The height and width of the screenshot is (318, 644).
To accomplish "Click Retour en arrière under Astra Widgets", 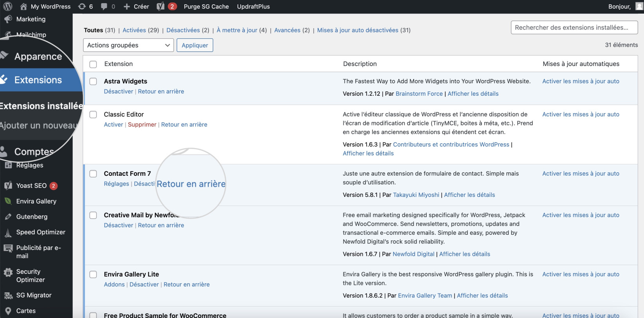I will 161,91.
